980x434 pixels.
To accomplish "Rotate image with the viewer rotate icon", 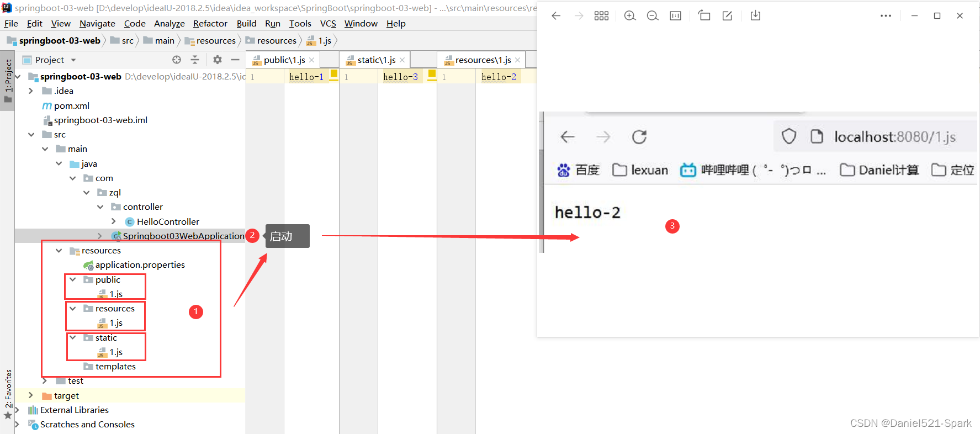I will point(704,15).
